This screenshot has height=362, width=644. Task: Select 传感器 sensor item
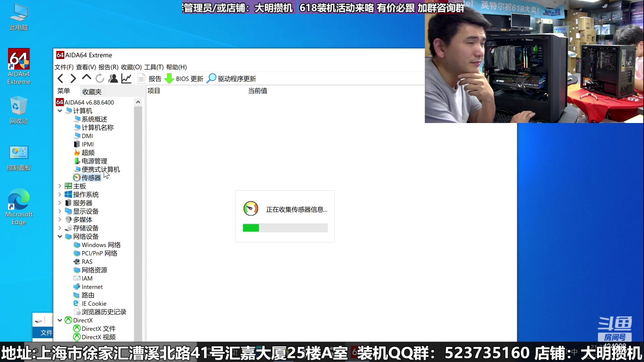tap(87, 178)
